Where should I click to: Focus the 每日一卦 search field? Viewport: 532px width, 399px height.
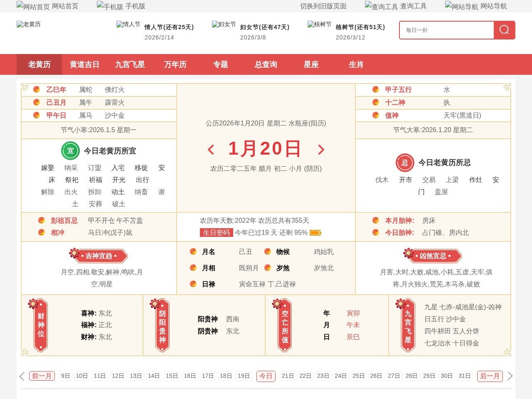pyautogui.click(x=447, y=30)
